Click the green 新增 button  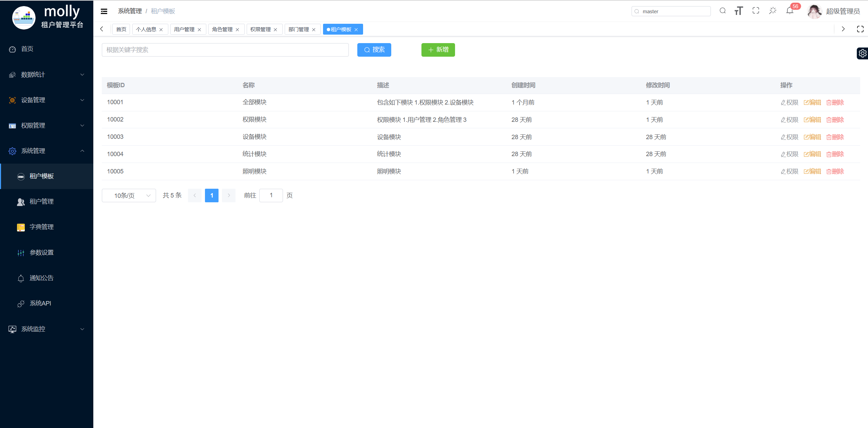[438, 50]
